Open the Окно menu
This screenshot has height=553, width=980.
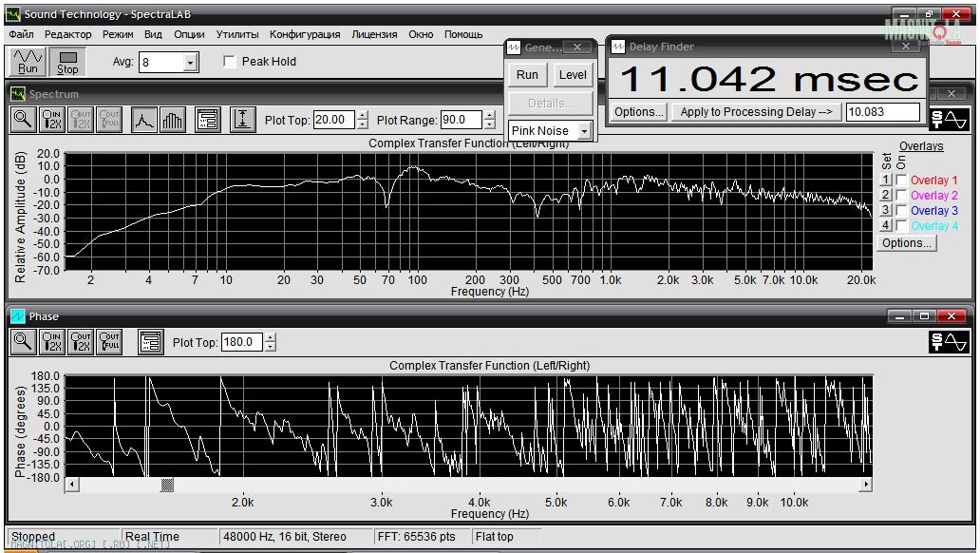pos(421,34)
